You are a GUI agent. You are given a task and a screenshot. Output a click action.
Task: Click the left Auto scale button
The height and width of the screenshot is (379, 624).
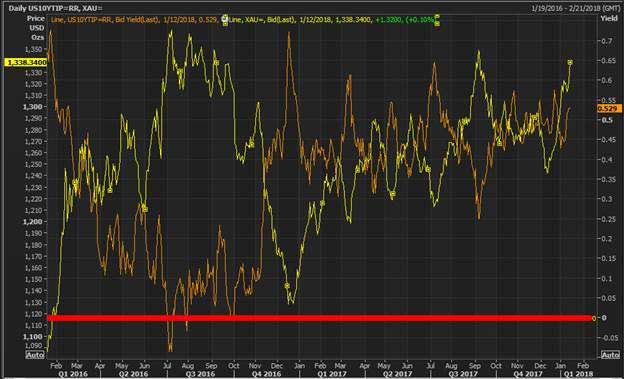pyautogui.click(x=35, y=354)
